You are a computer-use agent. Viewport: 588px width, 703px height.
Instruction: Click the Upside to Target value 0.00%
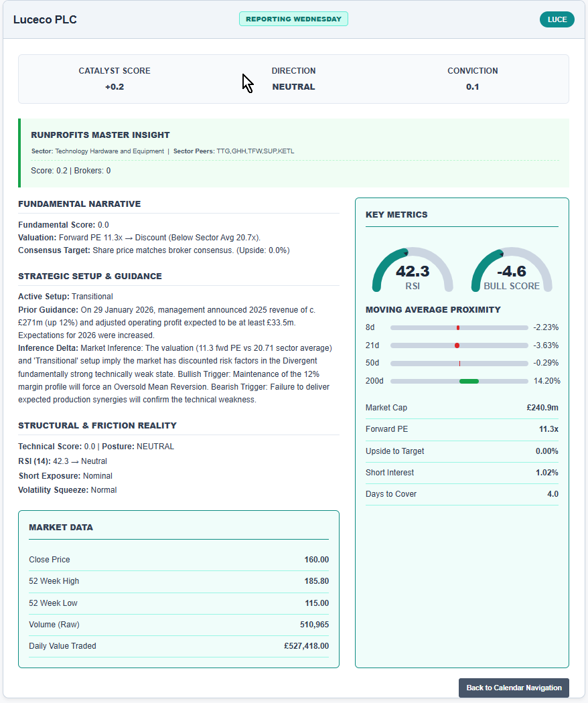click(x=546, y=451)
